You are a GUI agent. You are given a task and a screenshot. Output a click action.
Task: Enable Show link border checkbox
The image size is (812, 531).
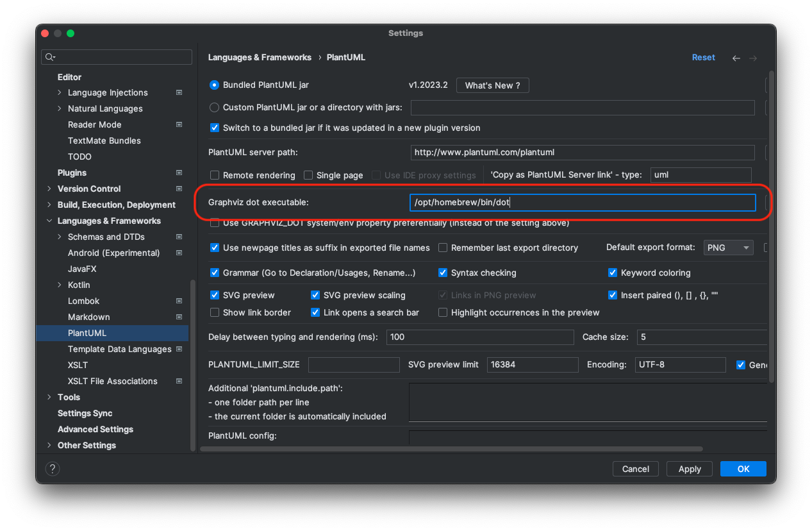[x=215, y=312]
